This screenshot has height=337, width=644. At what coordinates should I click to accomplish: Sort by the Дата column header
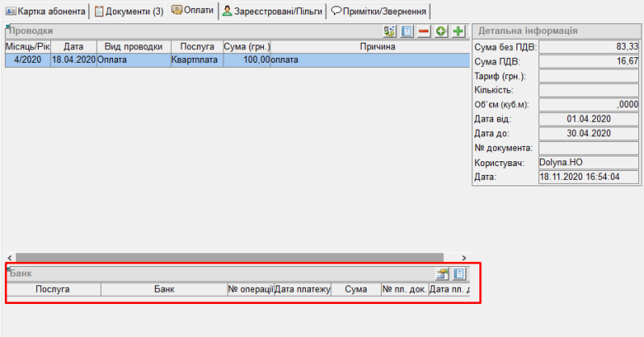click(x=73, y=47)
